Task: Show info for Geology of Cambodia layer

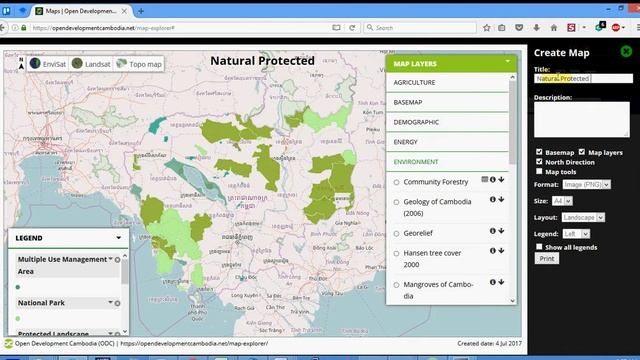Action: [x=493, y=199]
